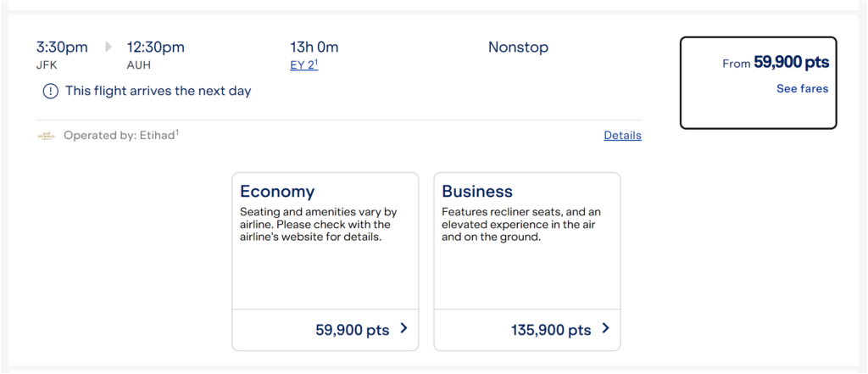Click the 12:30pm AUH arrival time
Viewport: 868px width, 374px height.
155,47
